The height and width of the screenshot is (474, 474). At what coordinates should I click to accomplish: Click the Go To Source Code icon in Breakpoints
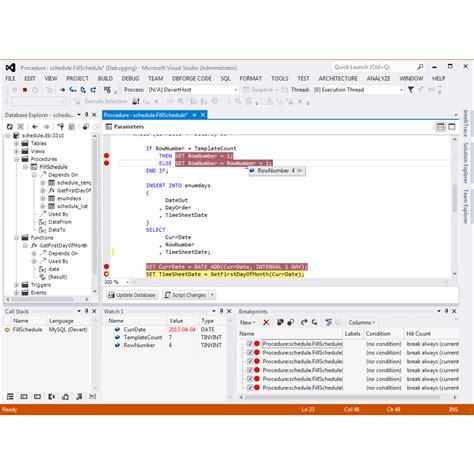coord(329,322)
